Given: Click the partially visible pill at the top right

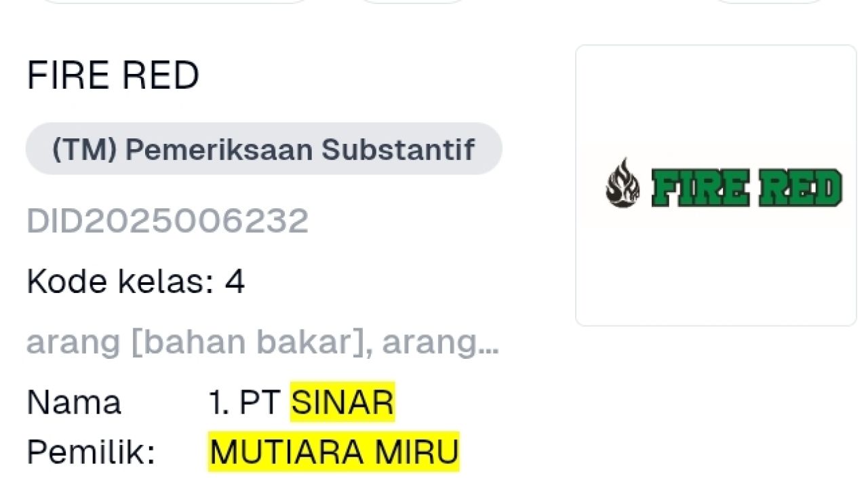Looking at the screenshot, I should coord(769,2).
